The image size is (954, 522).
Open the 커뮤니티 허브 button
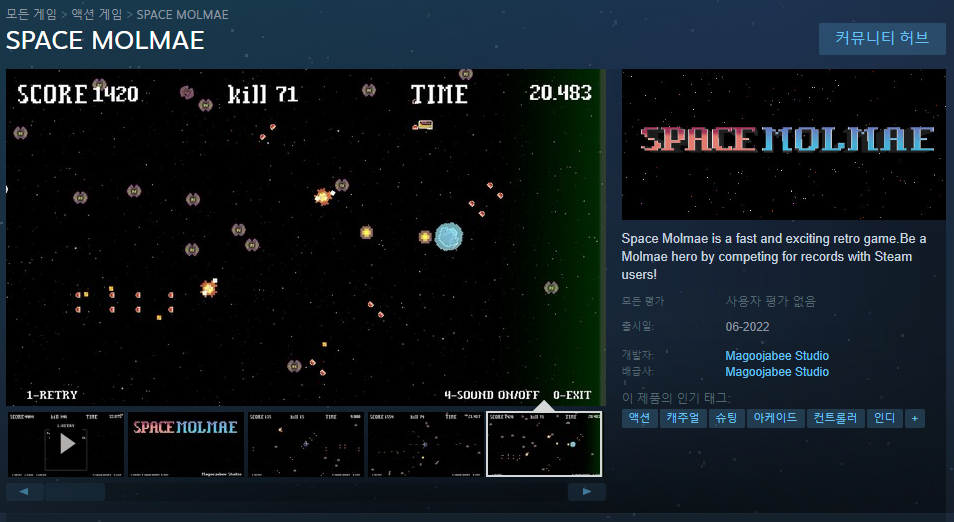coord(882,39)
